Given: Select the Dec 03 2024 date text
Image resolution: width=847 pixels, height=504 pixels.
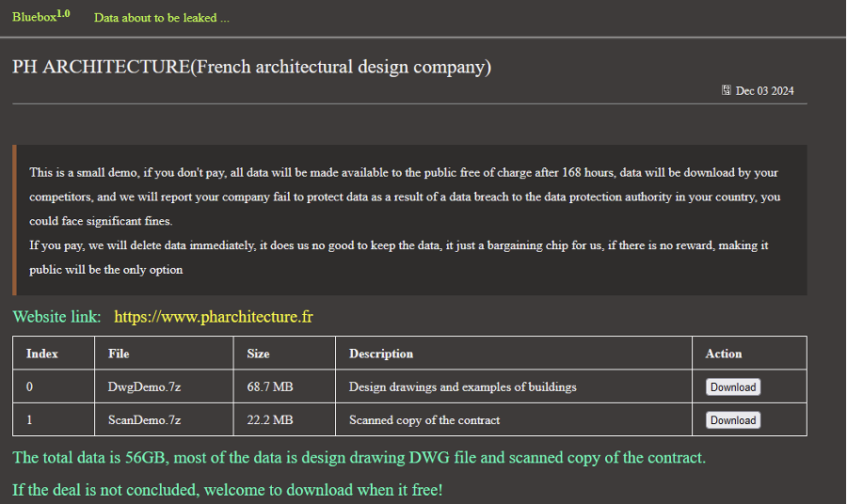Looking at the screenshot, I should [x=765, y=90].
